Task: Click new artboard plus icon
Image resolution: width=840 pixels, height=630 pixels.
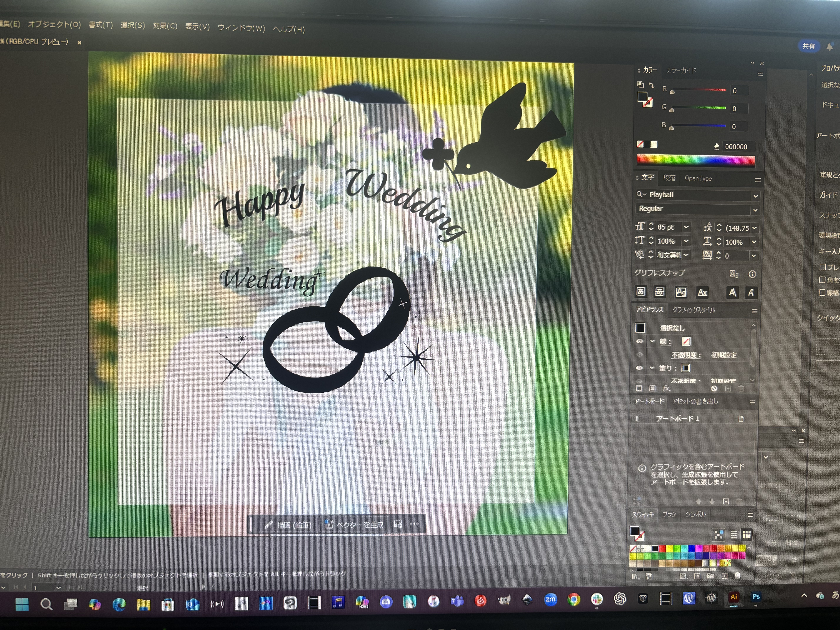Action: (x=726, y=501)
